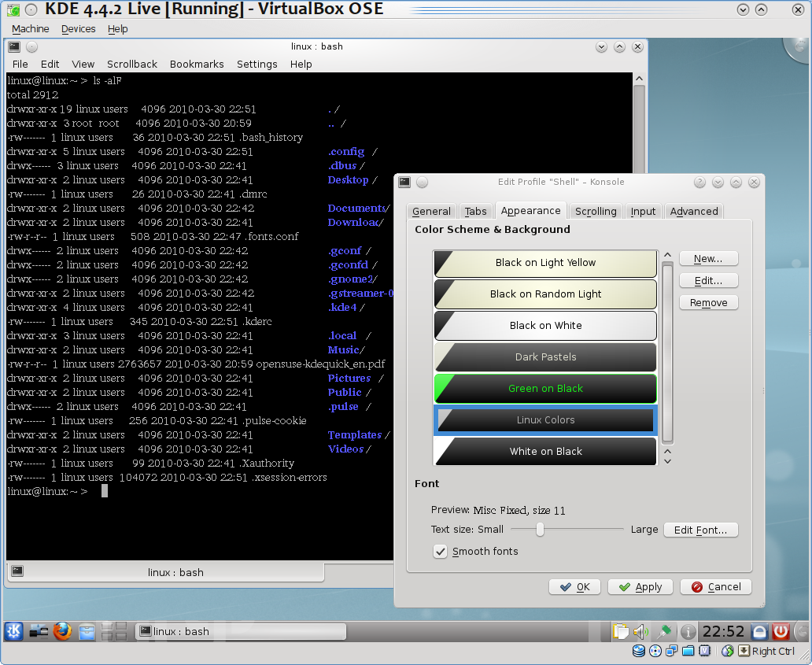
Task: Click the Remove color scheme button
Action: click(708, 303)
